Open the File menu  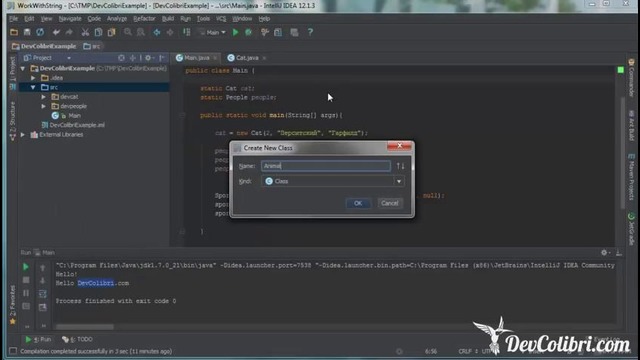13,19
